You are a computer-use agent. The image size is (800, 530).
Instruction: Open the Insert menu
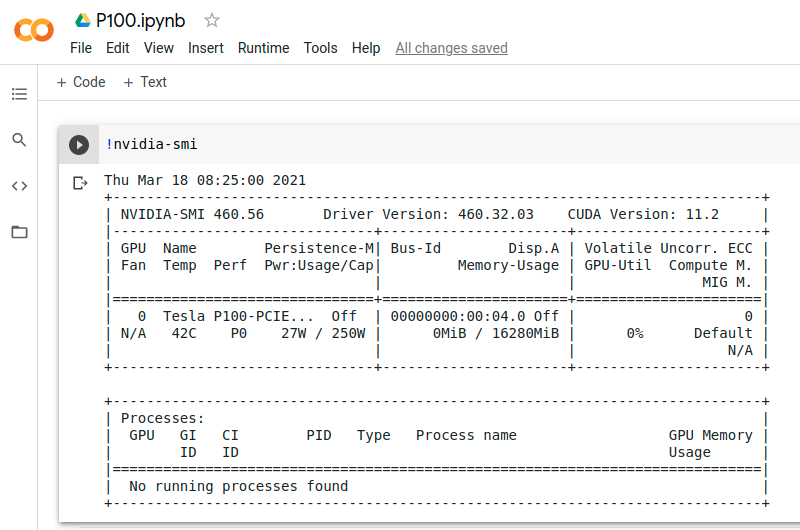coord(206,48)
